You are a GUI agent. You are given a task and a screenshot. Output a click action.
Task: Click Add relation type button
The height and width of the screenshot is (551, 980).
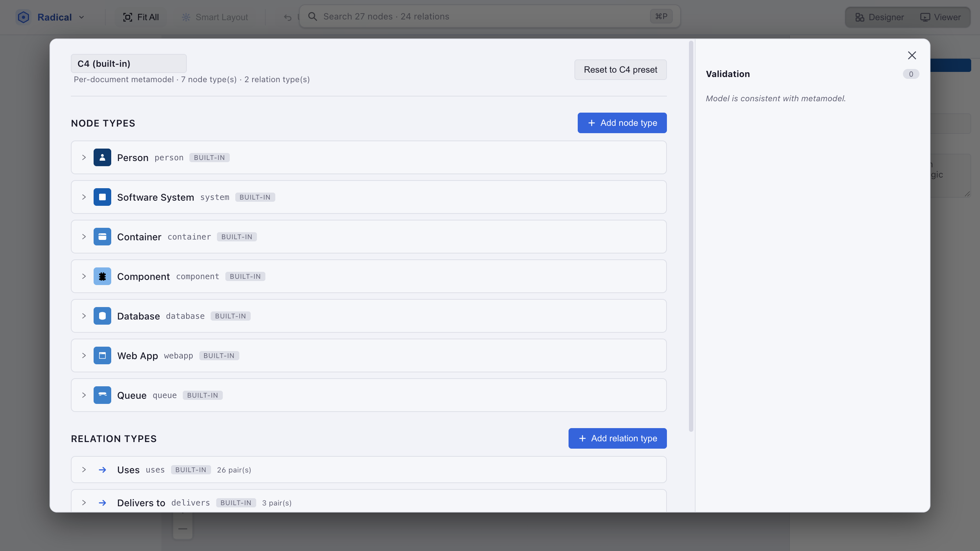click(x=617, y=438)
